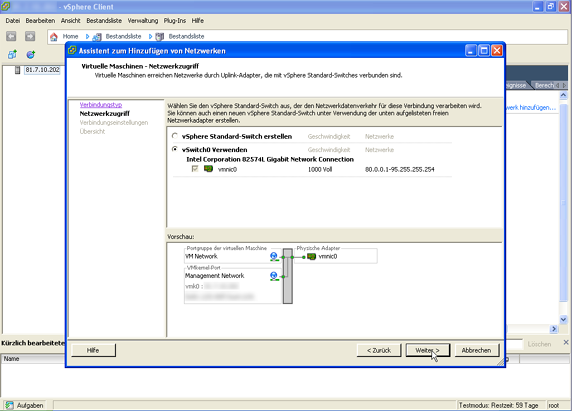Image resolution: width=572 pixels, height=411 pixels.
Task: Select vSwitch0 Verwenden radio button
Action: 175,149
